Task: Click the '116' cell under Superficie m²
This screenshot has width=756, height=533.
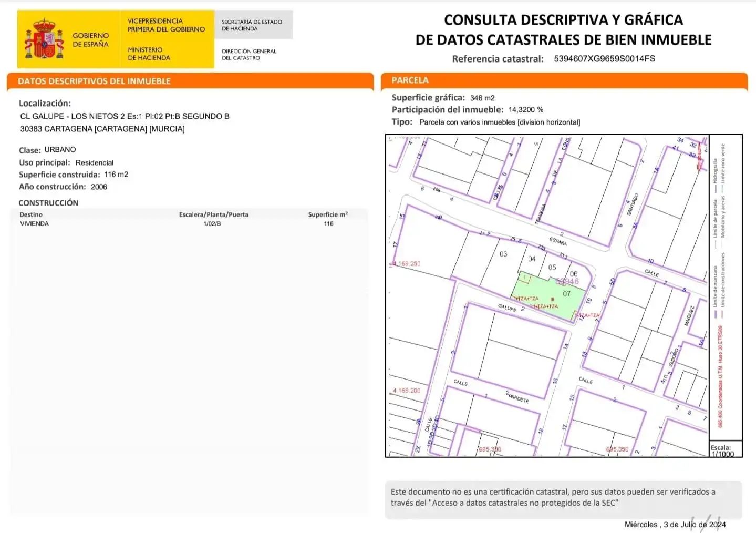Action: click(328, 224)
